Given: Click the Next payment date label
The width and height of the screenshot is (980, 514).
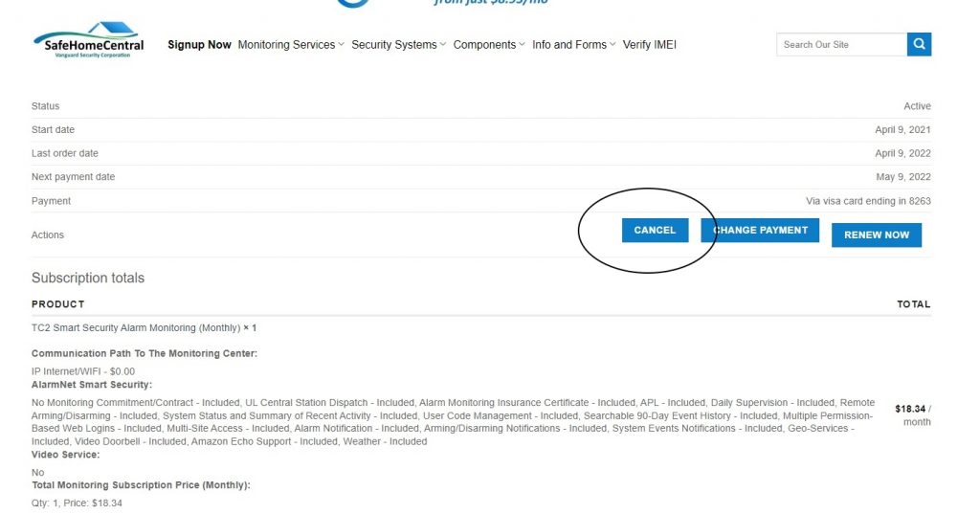Looking at the screenshot, I should 73,177.
